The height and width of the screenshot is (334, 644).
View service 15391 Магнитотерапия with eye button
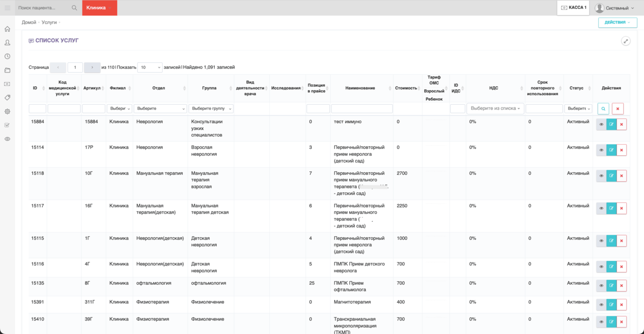pyautogui.click(x=601, y=305)
